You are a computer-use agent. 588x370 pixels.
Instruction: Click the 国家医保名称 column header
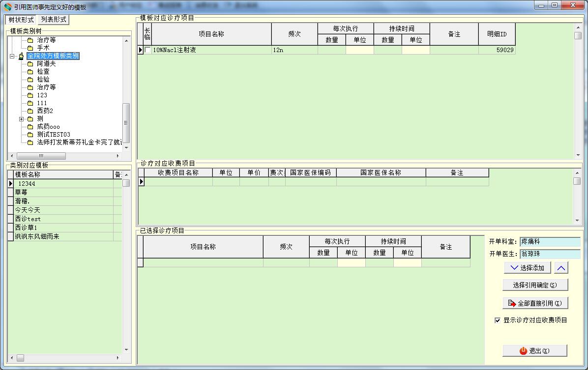[381, 172]
